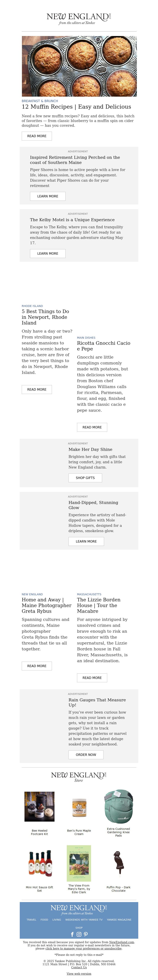Open Weekends with Yankee TV footer link
158x980 pixels.
tap(84, 920)
